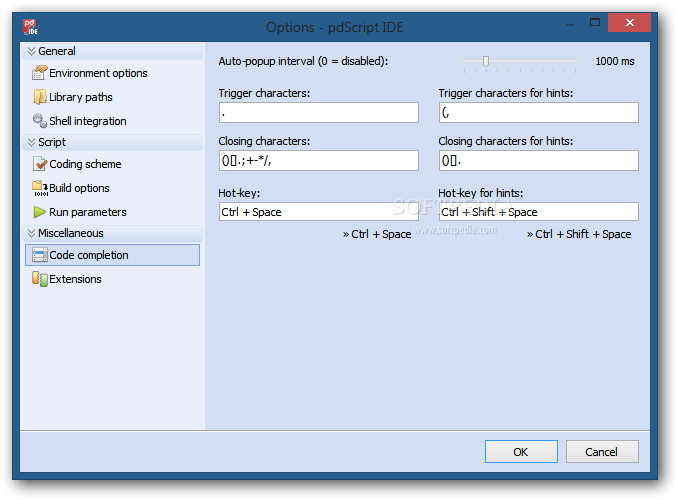Click the Code completion icon
This screenshot has height=500, width=678.
(x=40, y=255)
